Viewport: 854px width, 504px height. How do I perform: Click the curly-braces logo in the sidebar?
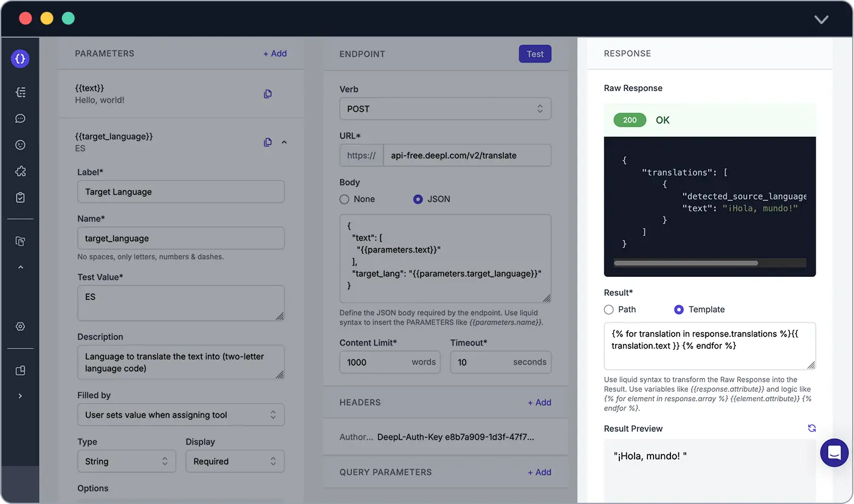(x=20, y=59)
